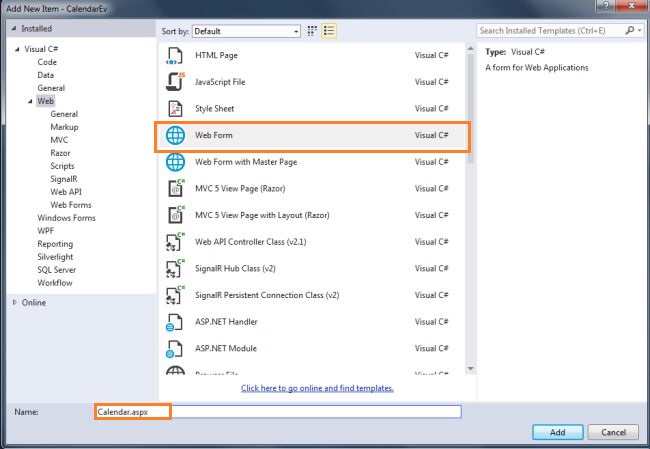This screenshot has width=650, height=449.
Task: Click the template list scroll down arrow
Action: [471, 369]
